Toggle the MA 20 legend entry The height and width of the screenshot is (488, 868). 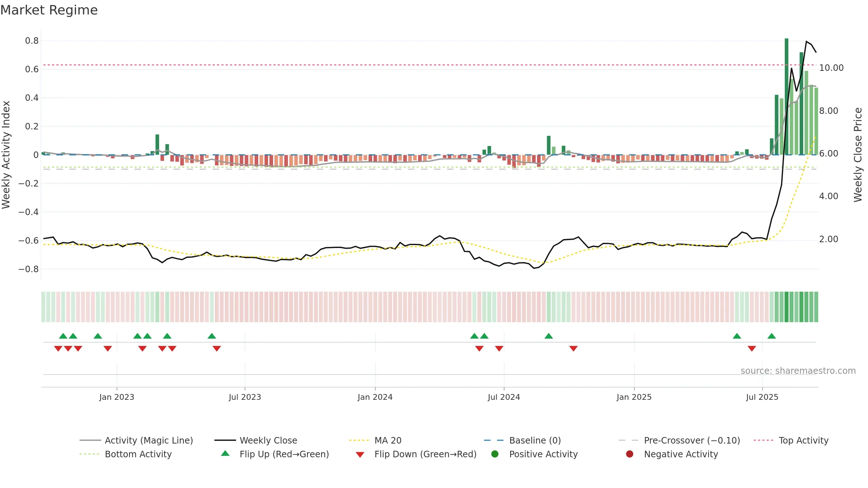pyautogui.click(x=375, y=440)
